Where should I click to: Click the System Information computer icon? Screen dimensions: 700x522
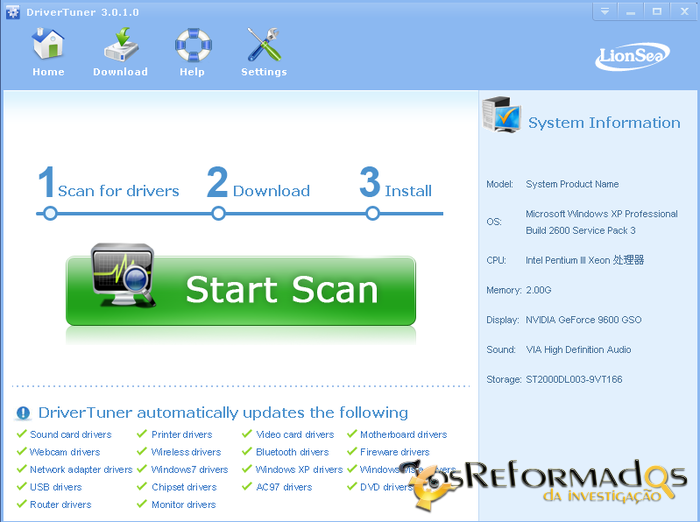(x=501, y=115)
